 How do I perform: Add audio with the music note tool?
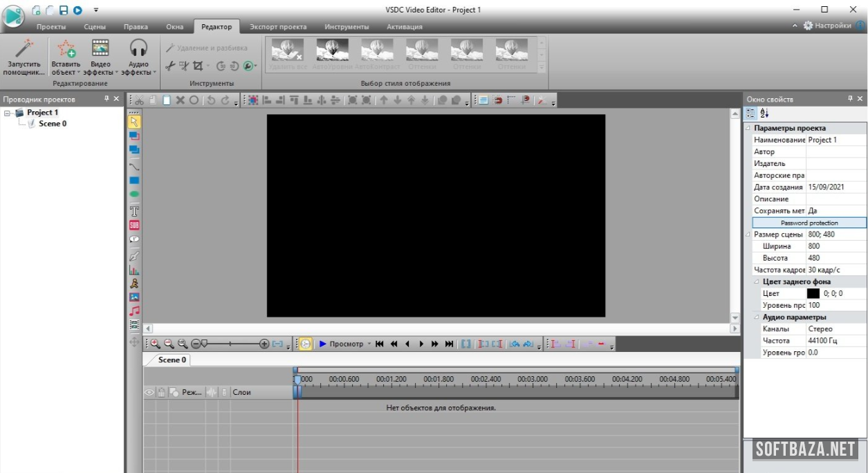(x=134, y=311)
